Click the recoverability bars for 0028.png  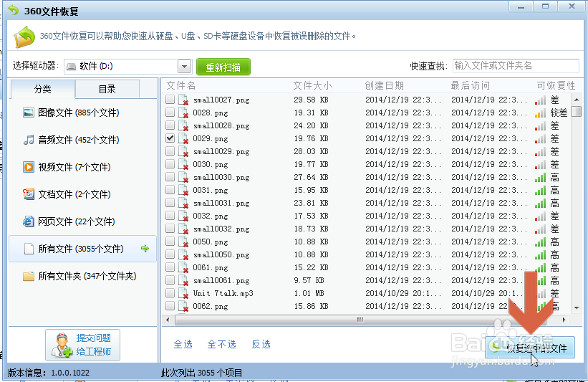coord(541,113)
